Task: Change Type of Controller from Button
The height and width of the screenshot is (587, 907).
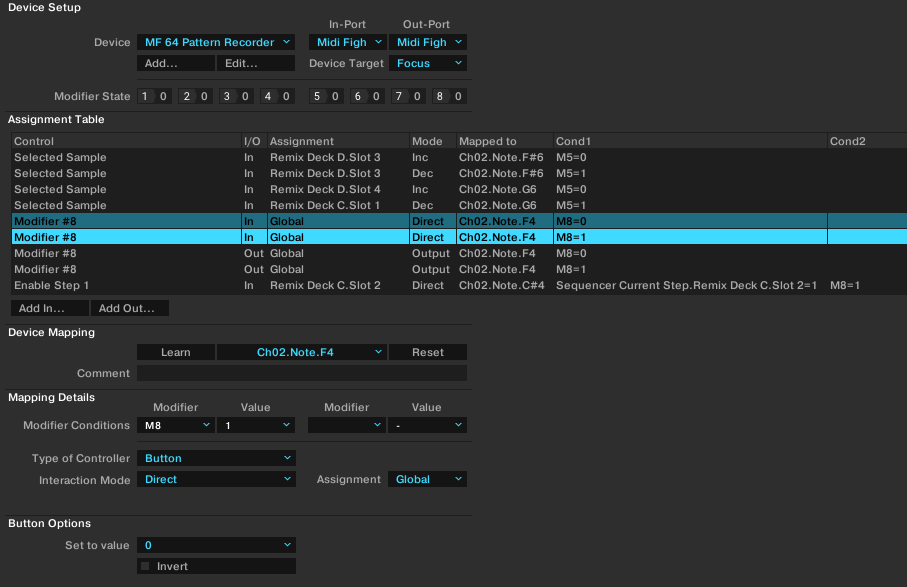Action: point(216,458)
